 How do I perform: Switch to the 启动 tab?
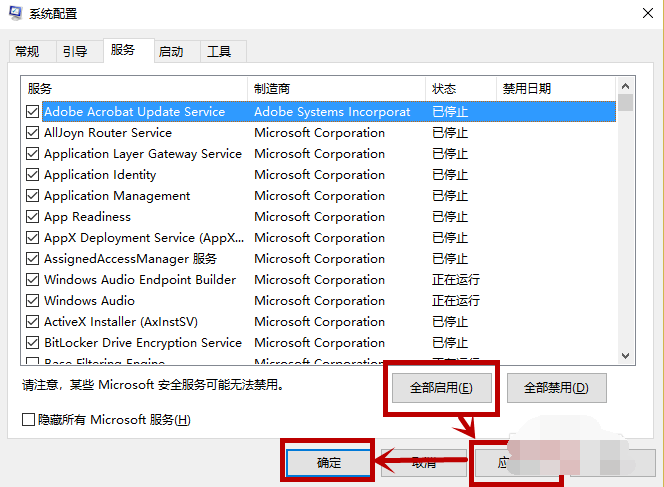pos(171,51)
